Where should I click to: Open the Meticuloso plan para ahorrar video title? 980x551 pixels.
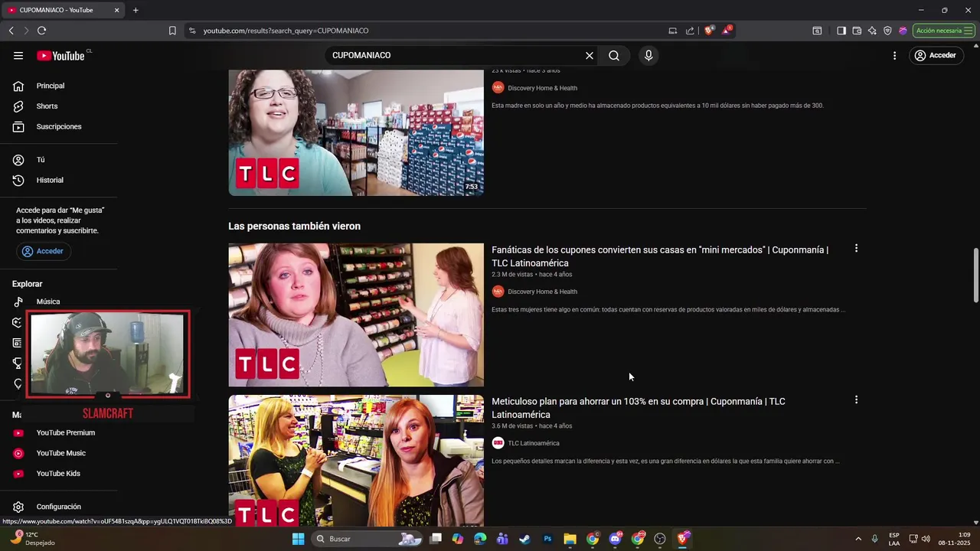(639, 408)
